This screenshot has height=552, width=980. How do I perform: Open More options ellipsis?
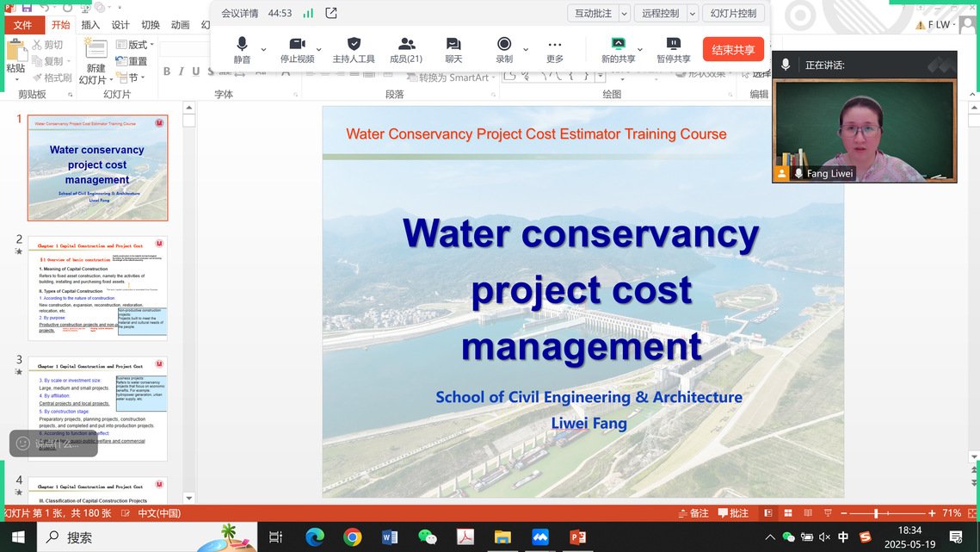555,50
